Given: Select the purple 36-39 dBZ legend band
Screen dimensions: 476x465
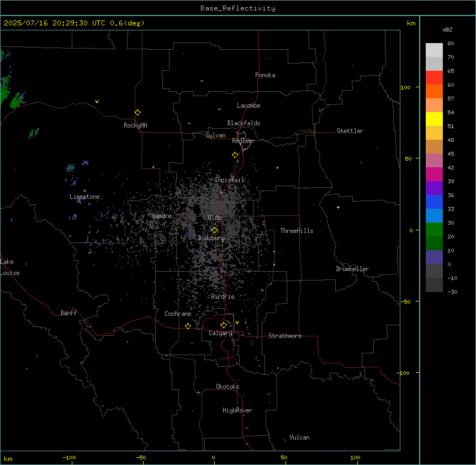Looking at the screenshot, I should (x=434, y=188).
